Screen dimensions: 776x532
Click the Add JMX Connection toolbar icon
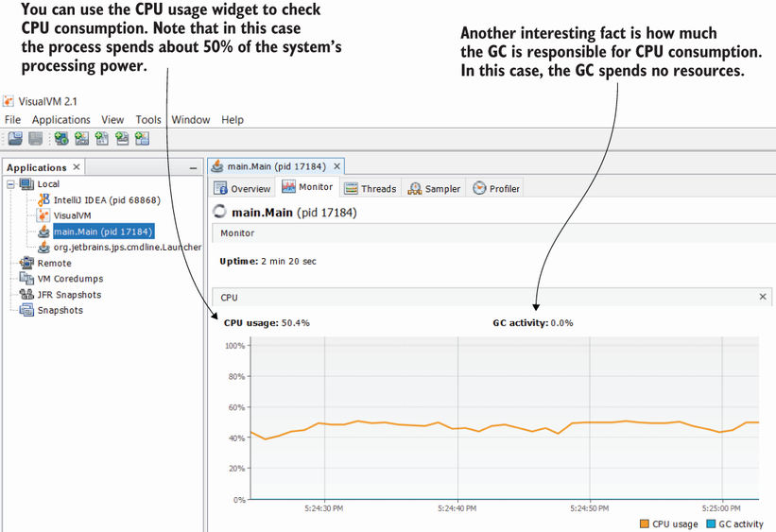(81, 139)
